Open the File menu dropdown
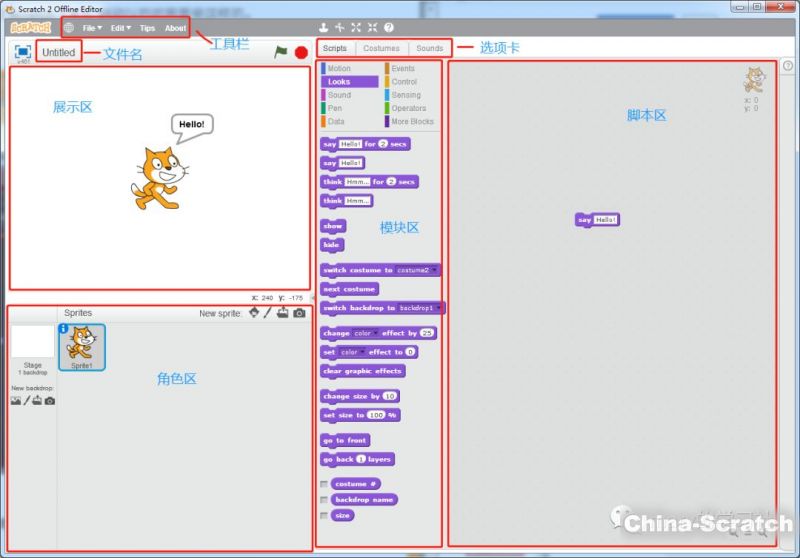 pos(92,28)
